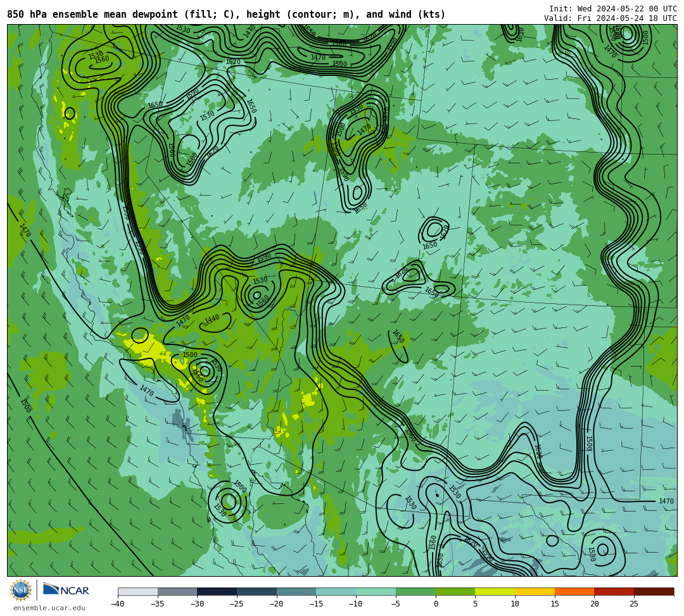Pick the light gray -40 to -35 colorbar segment
Viewport: 684px width, 616px height.
[138, 591]
